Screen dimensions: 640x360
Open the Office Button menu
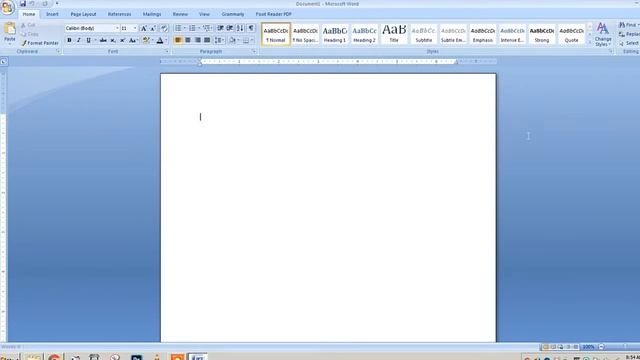click(x=7, y=7)
